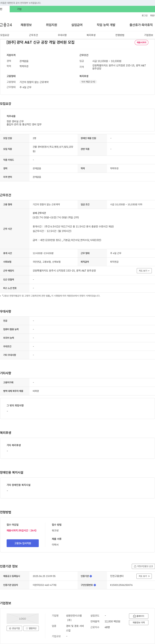Select 근무 예정지 address text
The height and width of the screenshot is (644, 155).
64,271
